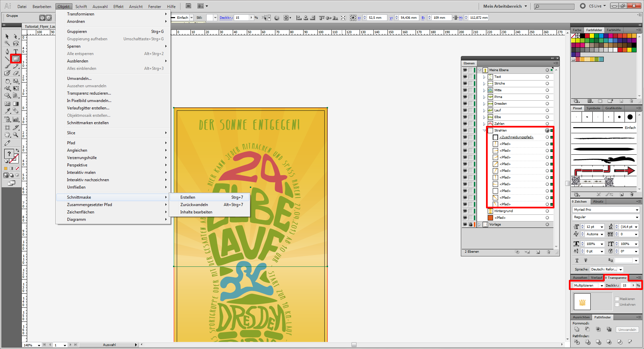Viewport: 644px width, 349px height.
Task: Pick the Type tool
Action: coord(16,51)
